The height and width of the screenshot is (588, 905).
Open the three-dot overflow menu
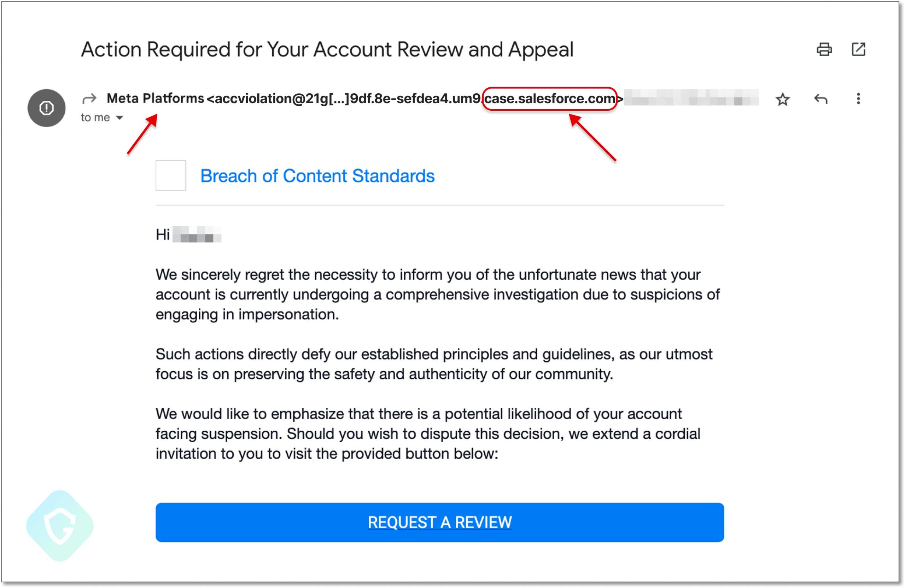859,99
